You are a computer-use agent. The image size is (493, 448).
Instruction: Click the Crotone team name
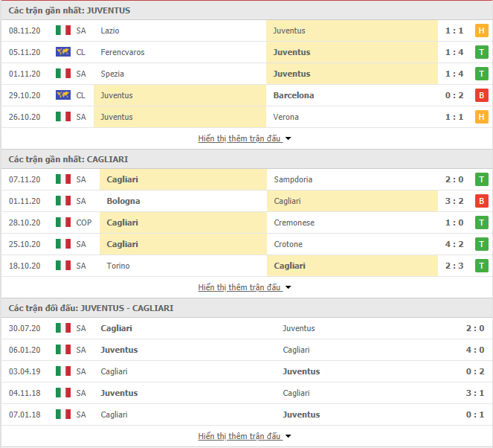click(x=288, y=244)
